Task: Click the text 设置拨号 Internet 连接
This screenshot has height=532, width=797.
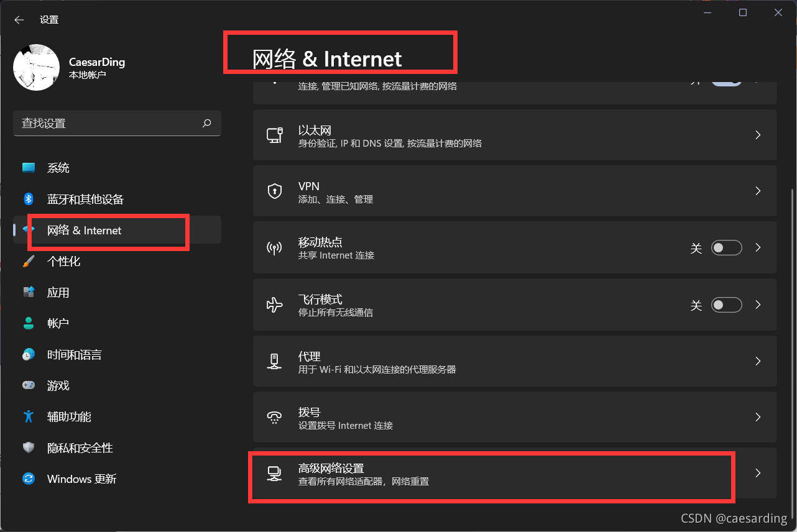Action: pos(346,426)
